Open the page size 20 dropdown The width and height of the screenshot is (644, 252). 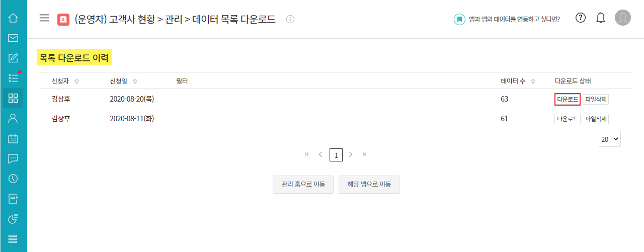(x=609, y=139)
